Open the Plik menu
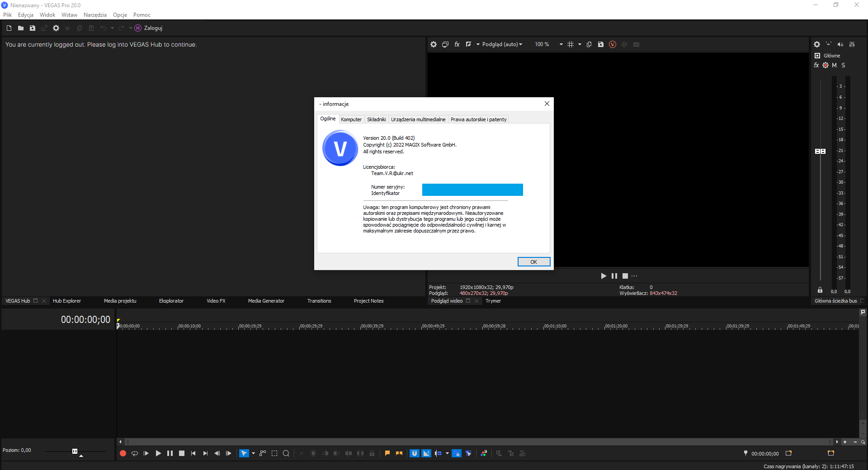This screenshot has width=868, height=470. pyautogui.click(x=8, y=15)
